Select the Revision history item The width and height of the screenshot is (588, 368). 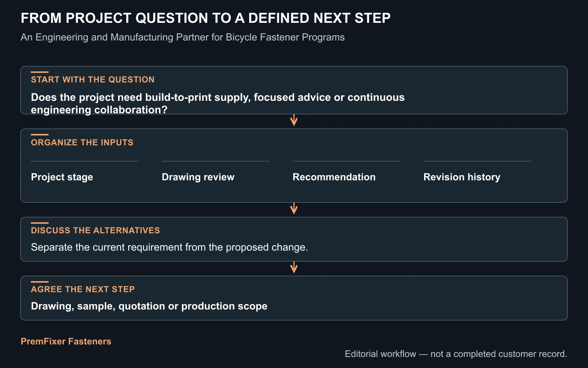477,172
